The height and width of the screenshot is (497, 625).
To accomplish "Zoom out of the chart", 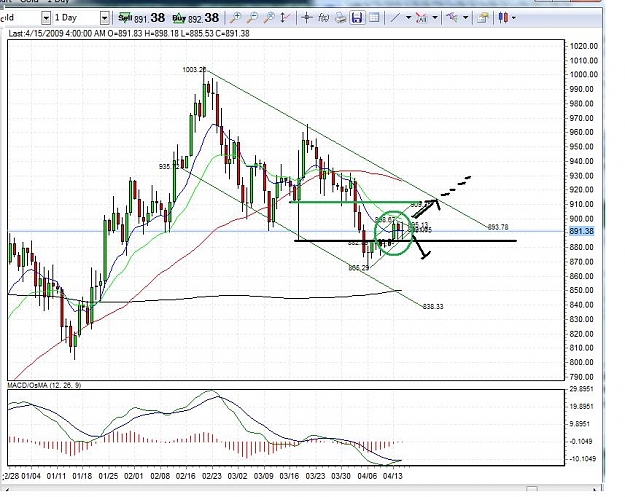I will tap(252, 18).
